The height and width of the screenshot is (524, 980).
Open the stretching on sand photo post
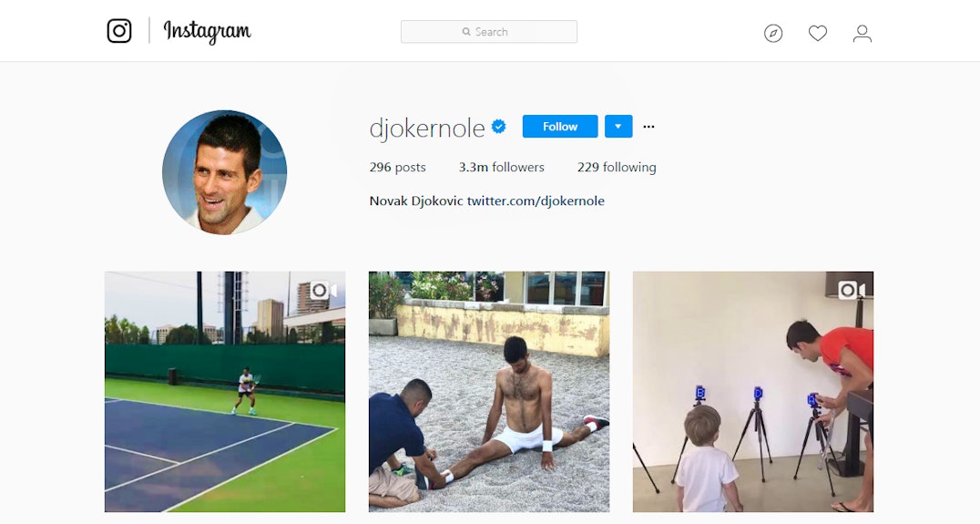click(489, 392)
